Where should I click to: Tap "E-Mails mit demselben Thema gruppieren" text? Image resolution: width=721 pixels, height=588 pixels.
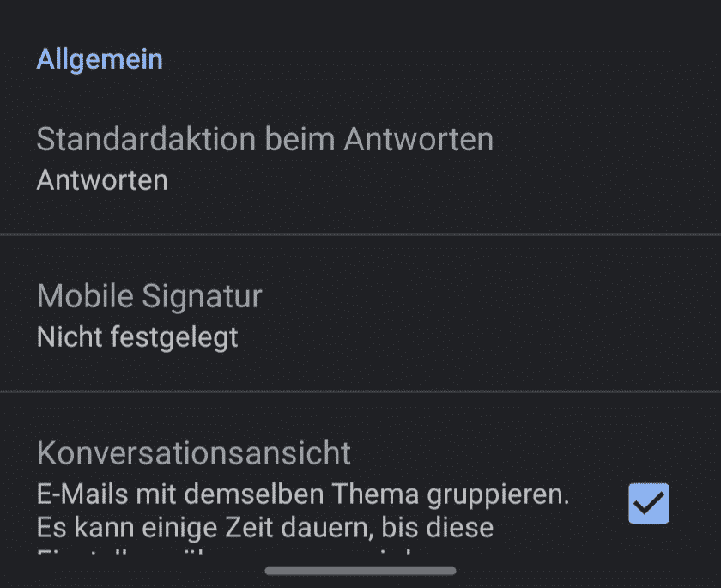click(x=304, y=495)
